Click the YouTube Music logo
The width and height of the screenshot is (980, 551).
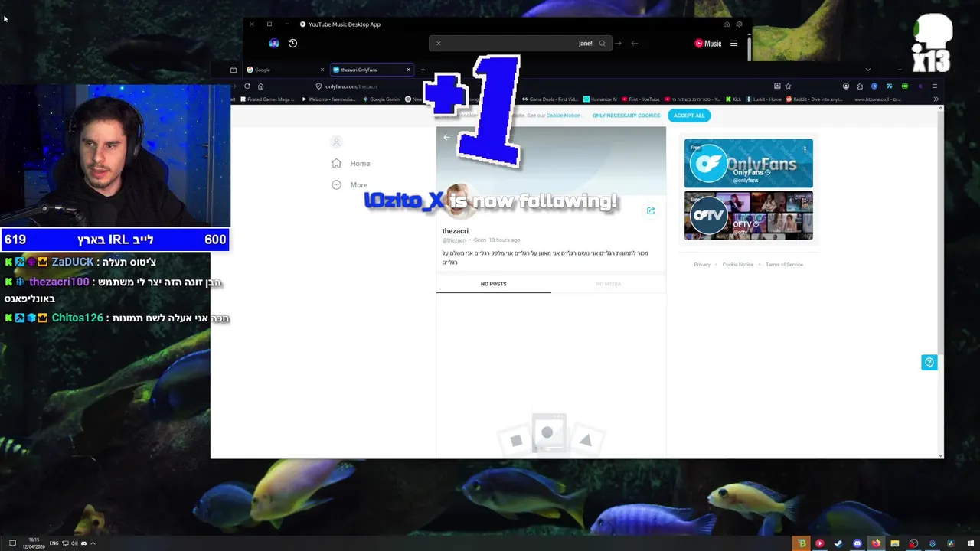click(x=707, y=44)
